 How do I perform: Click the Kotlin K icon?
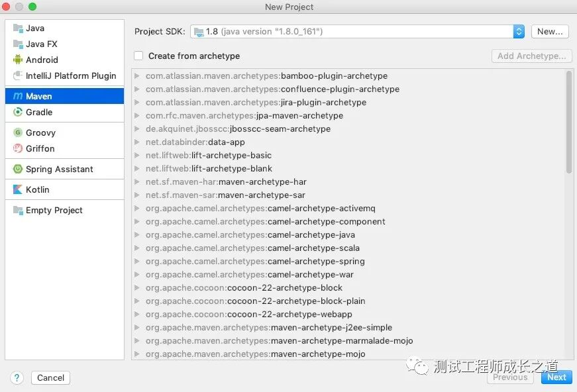pos(18,189)
